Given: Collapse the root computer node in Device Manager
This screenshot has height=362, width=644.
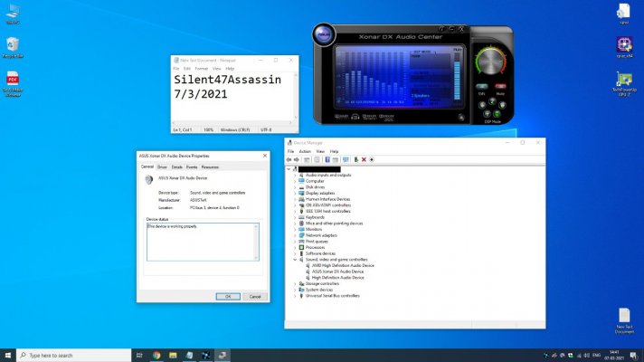Looking at the screenshot, I should click(289, 169).
